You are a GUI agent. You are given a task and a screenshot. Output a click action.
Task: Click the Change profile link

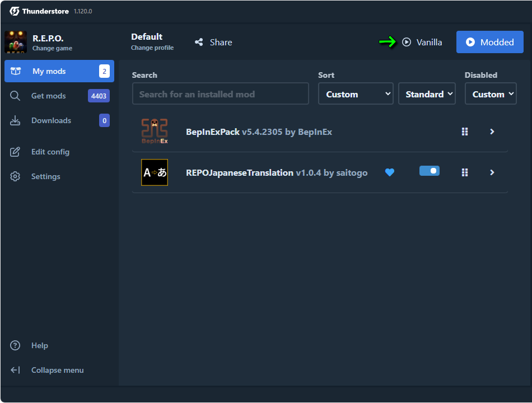(152, 48)
